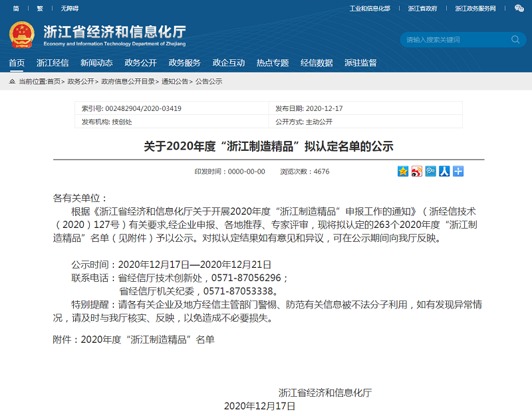
Task: Focus the search keyword input field
Action: pos(456,40)
